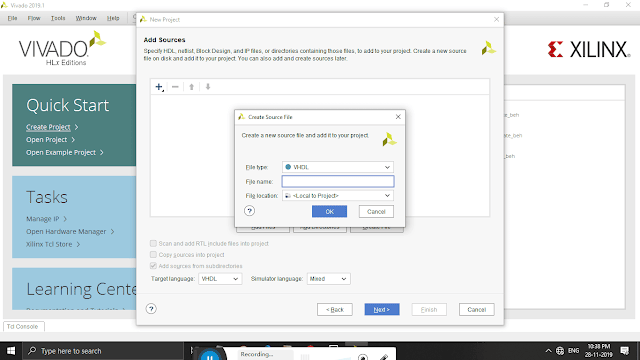Open the Windows Start menu

[11, 351]
